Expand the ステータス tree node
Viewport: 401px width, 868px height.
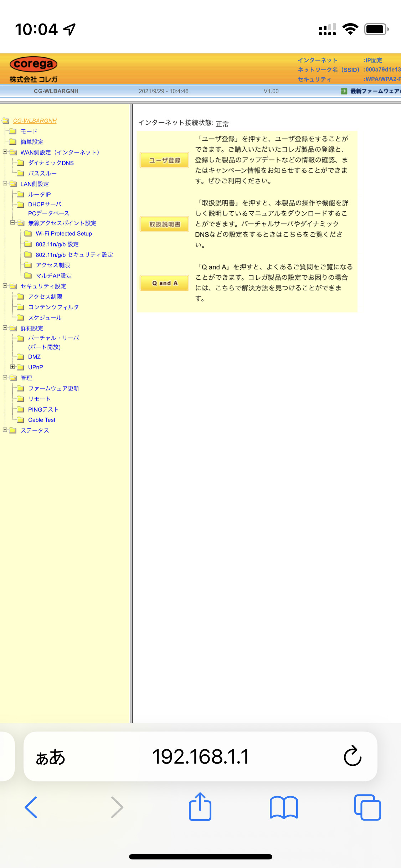click(x=5, y=430)
